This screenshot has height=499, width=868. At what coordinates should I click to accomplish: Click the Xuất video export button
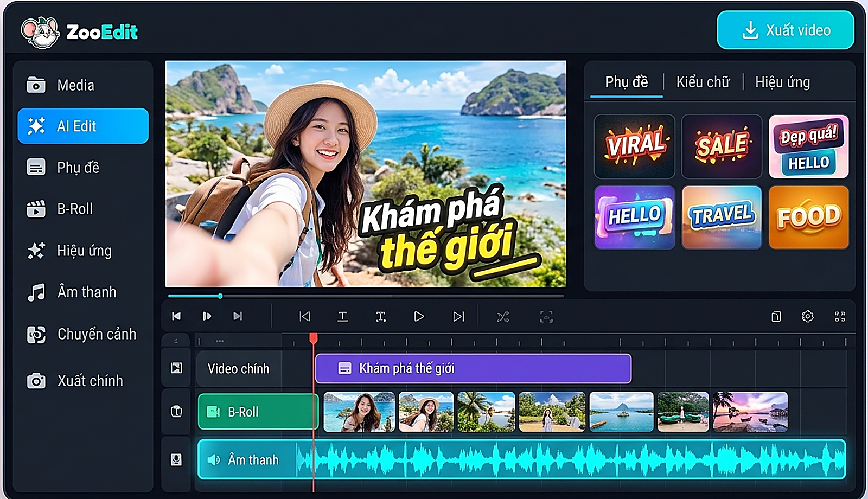[x=786, y=30]
